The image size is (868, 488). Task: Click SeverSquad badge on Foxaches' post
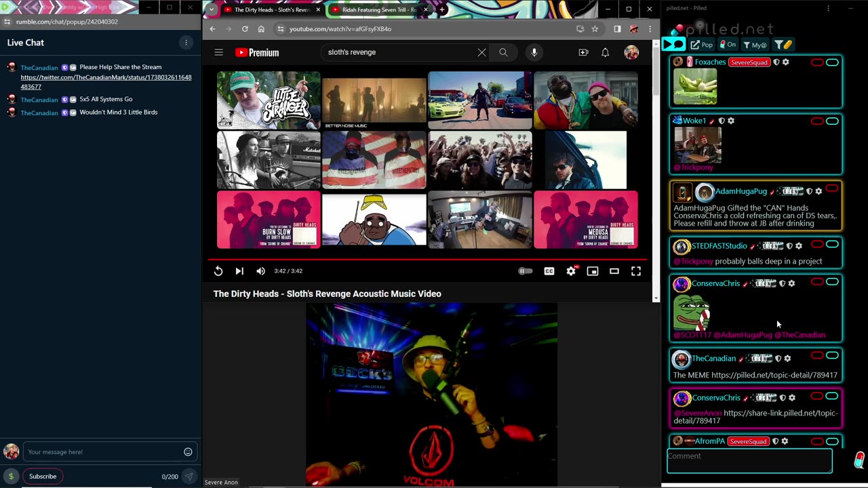749,62
